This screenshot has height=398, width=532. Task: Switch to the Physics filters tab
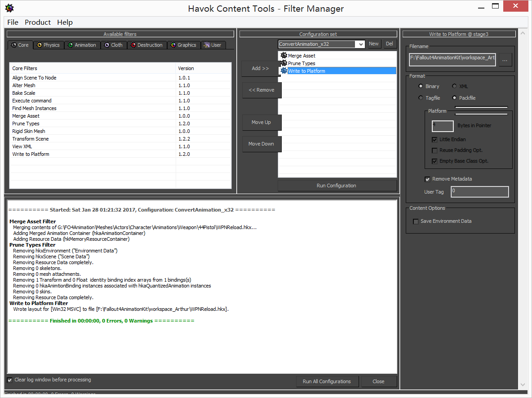pos(49,45)
